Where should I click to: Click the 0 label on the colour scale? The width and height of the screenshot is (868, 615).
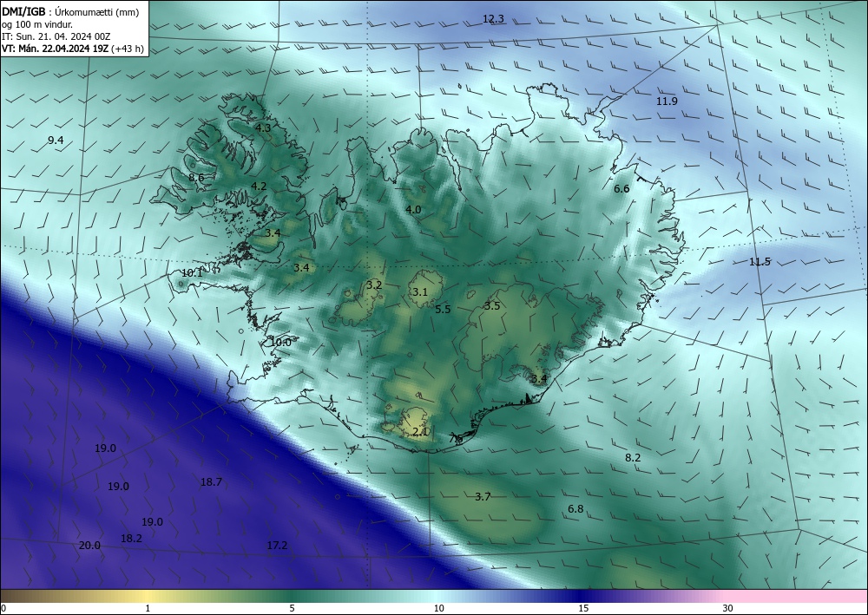point(3,608)
